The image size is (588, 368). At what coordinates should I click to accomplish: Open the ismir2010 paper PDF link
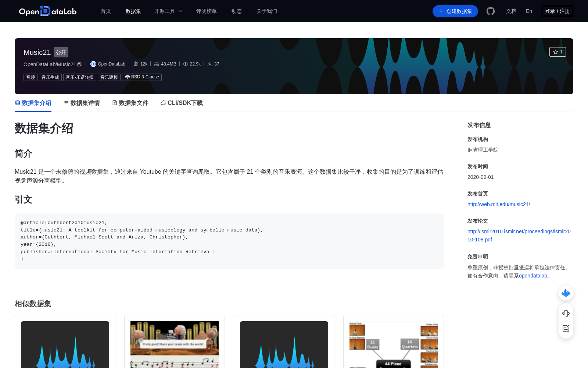[x=519, y=236]
